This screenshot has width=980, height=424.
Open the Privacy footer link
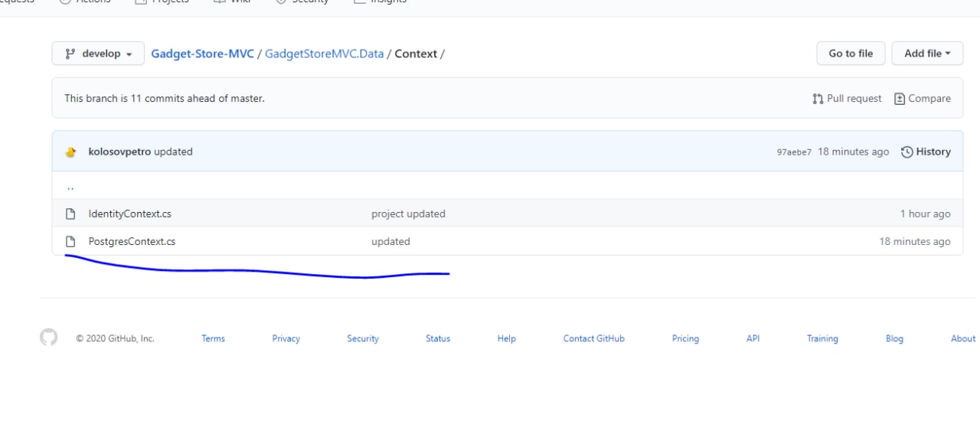286,338
